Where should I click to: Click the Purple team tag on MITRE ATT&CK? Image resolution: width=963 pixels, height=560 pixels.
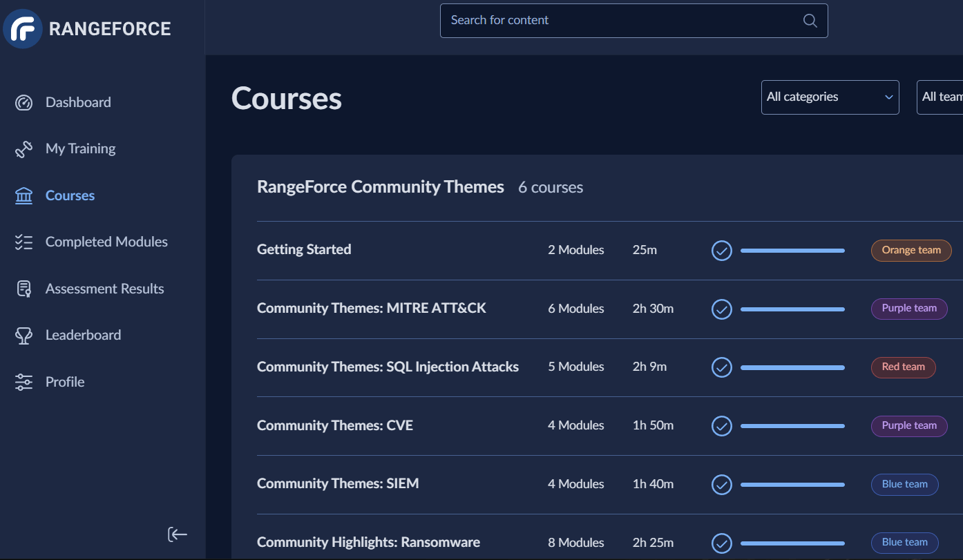909,309
